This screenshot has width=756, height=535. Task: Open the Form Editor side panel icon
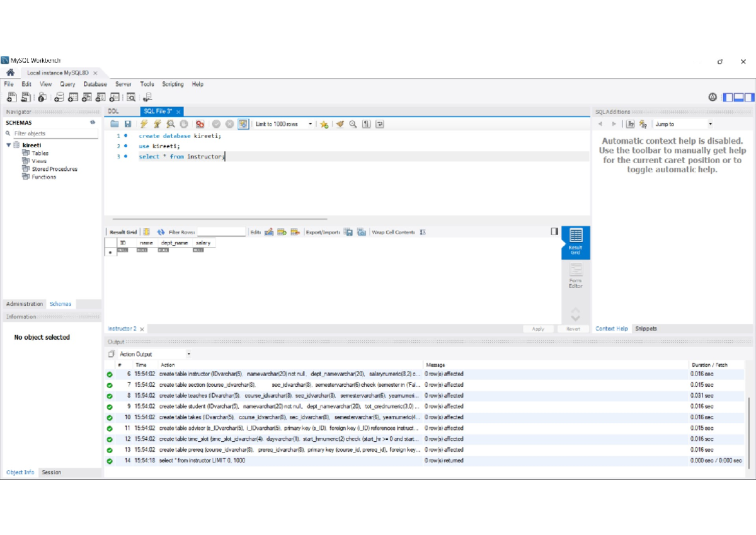[x=576, y=276]
